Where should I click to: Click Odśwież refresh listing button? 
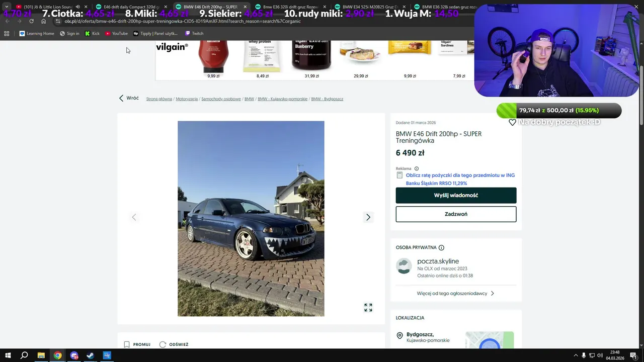point(174,344)
